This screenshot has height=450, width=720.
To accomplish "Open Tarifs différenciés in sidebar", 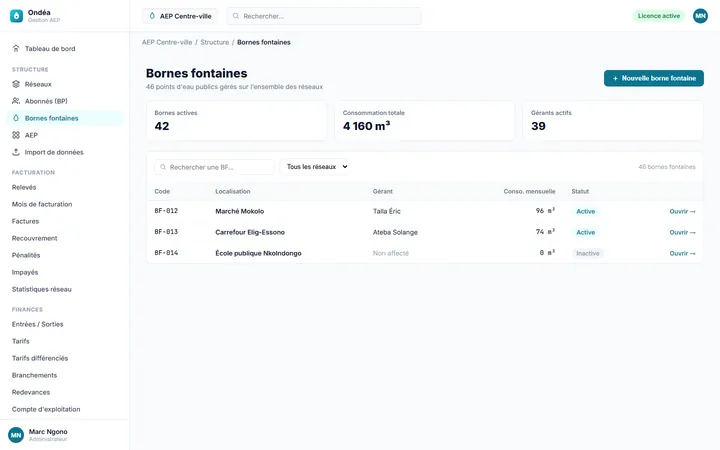I will click(39, 358).
